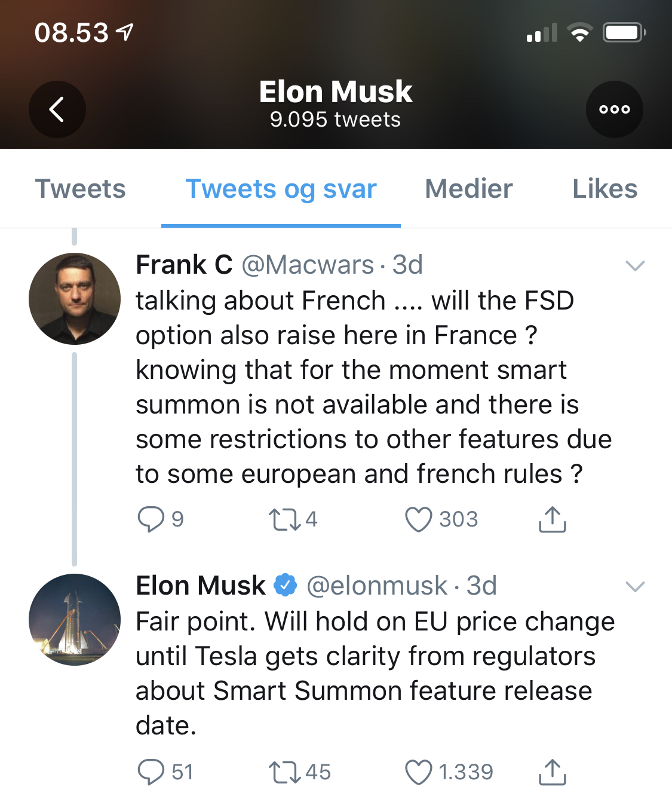Screen dimensions: 672x799
Task: Open the three-dot more options menu
Action: pyautogui.click(x=614, y=109)
